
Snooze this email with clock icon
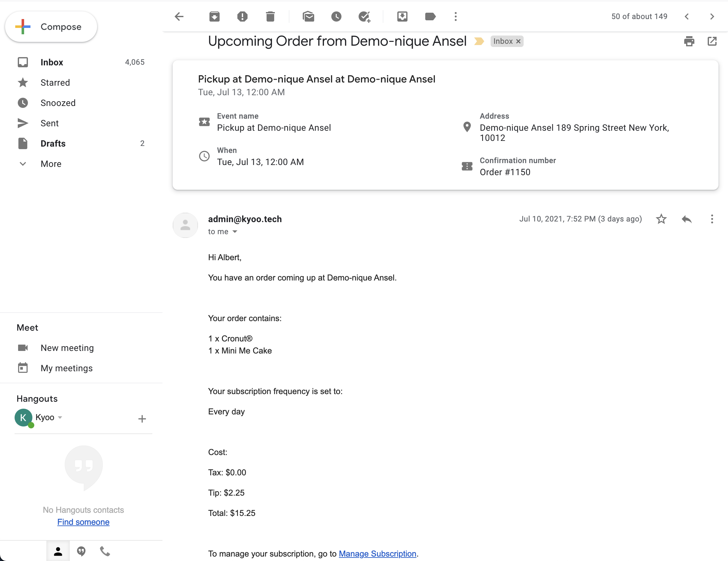tap(336, 16)
